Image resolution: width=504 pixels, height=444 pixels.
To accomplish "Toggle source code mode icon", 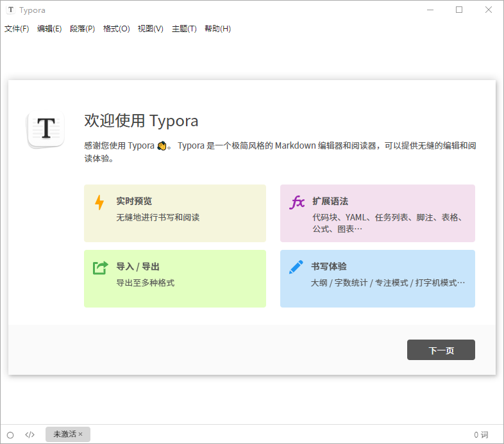I will [x=30, y=434].
